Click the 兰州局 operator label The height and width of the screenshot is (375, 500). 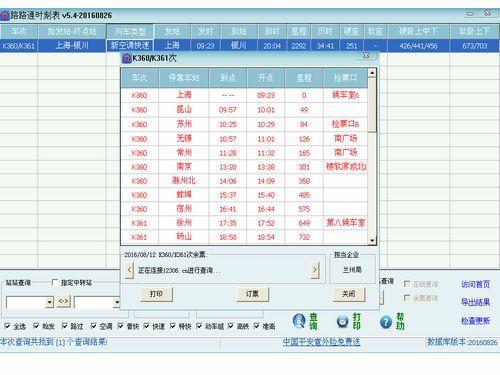click(352, 270)
